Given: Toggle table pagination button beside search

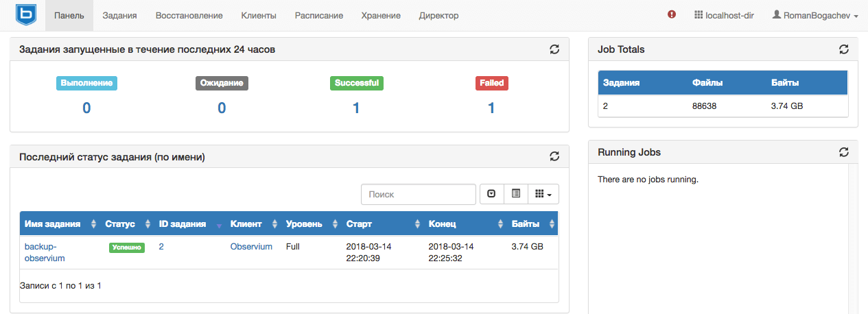Looking at the screenshot, I should 491,194.
